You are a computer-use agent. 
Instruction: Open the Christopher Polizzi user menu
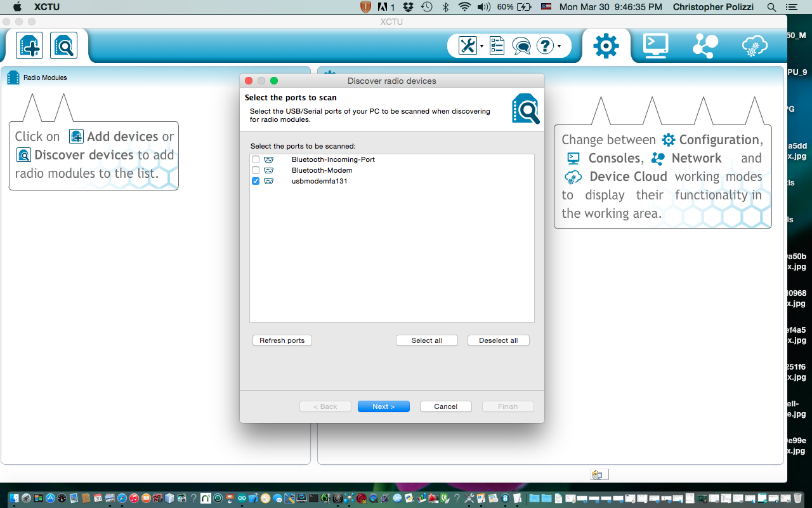coord(714,7)
